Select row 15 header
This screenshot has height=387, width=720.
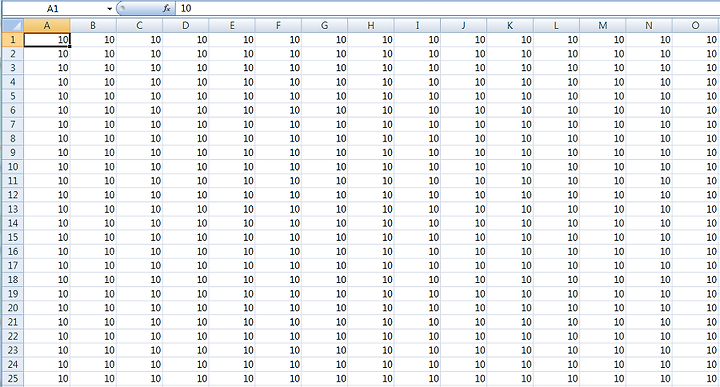tap(13, 237)
